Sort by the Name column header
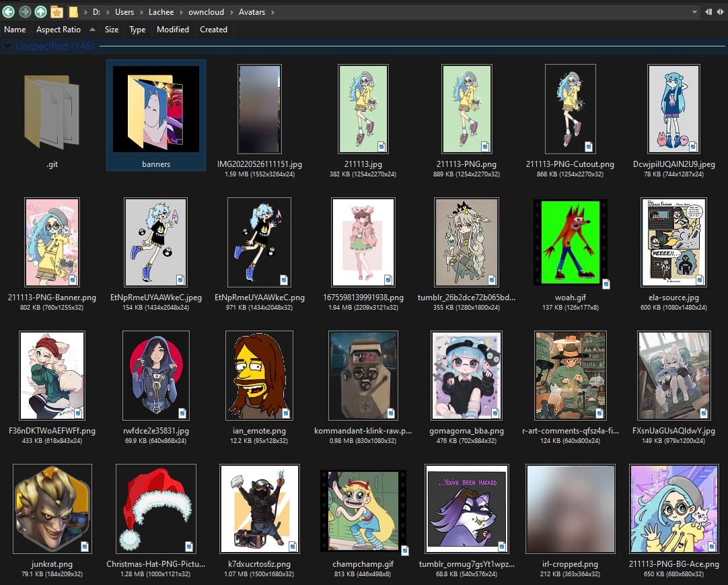The image size is (728, 585). [15, 29]
